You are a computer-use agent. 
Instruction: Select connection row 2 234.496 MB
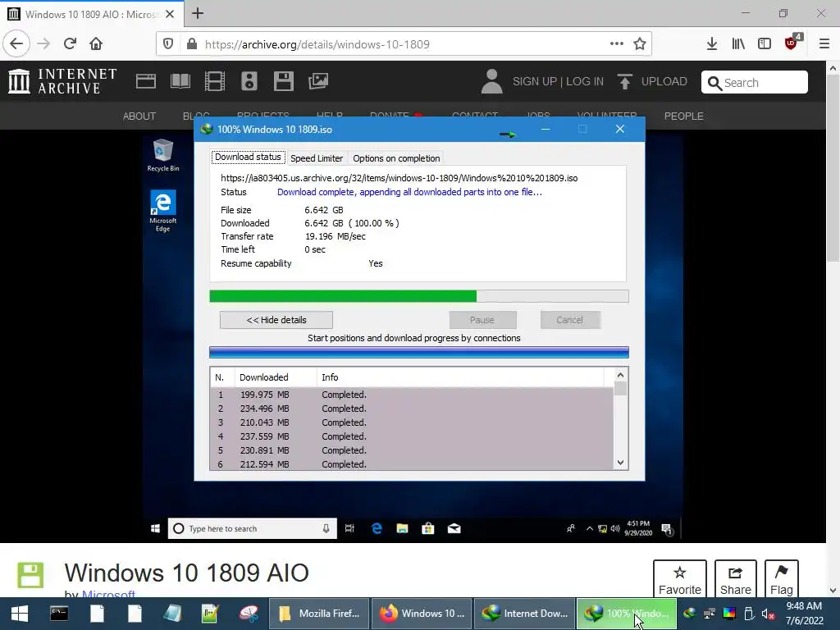pos(412,409)
